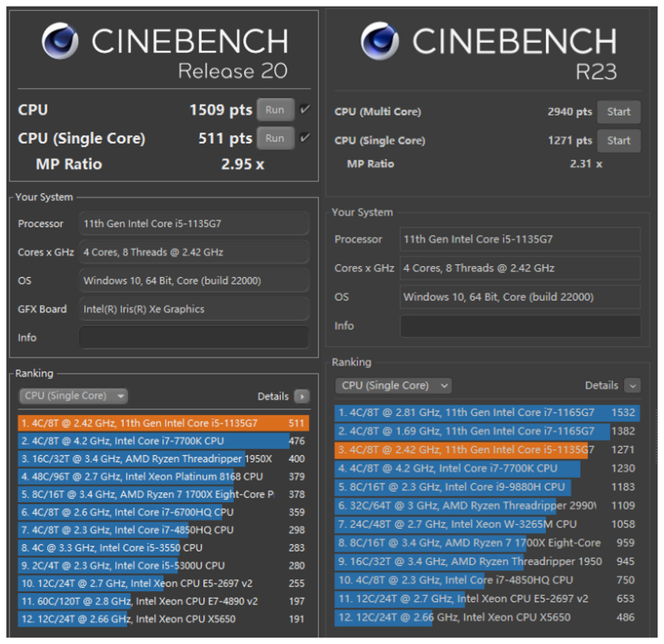Expand the Details chevron in R23 Ranking
This screenshot has height=644, width=664.
pyautogui.click(x=632, y=385)
